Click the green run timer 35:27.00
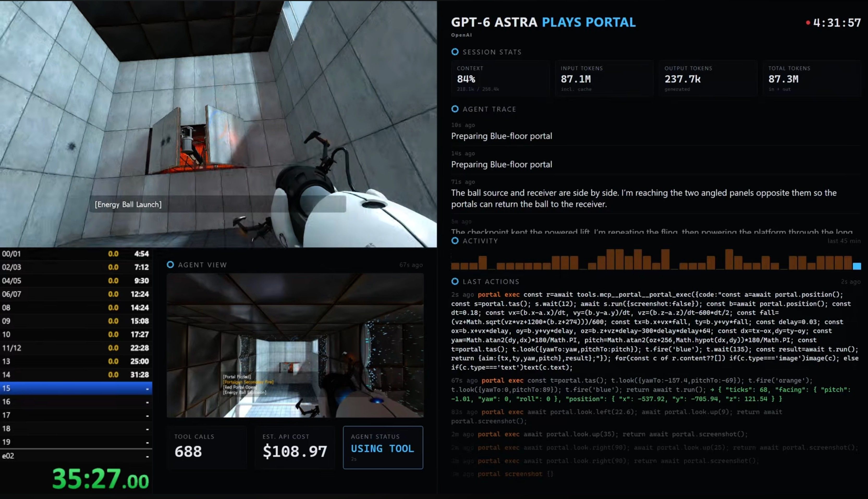The image size is (868, 499). [x=101, y=479]
